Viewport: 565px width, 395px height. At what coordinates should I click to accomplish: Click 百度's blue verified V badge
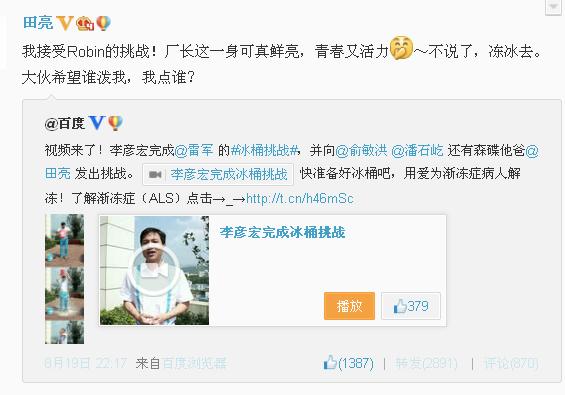pos(97,123)
